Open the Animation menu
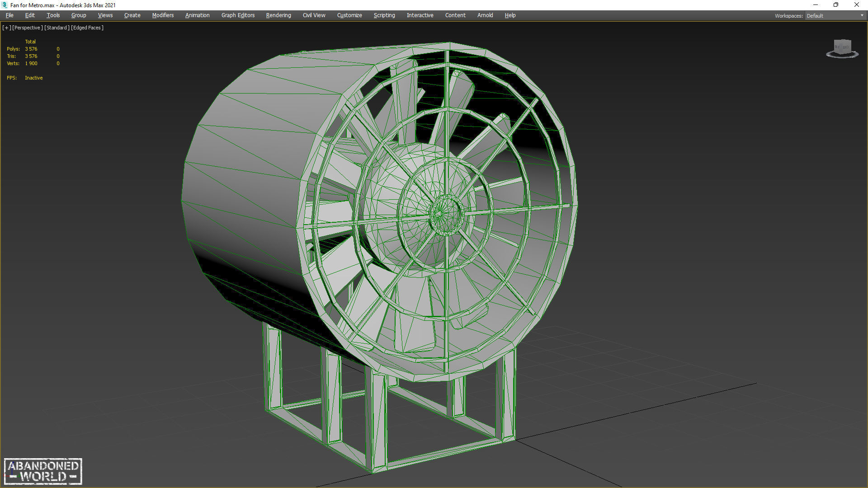The width and height of the screenshot is (868, 488). pos(197,15)
